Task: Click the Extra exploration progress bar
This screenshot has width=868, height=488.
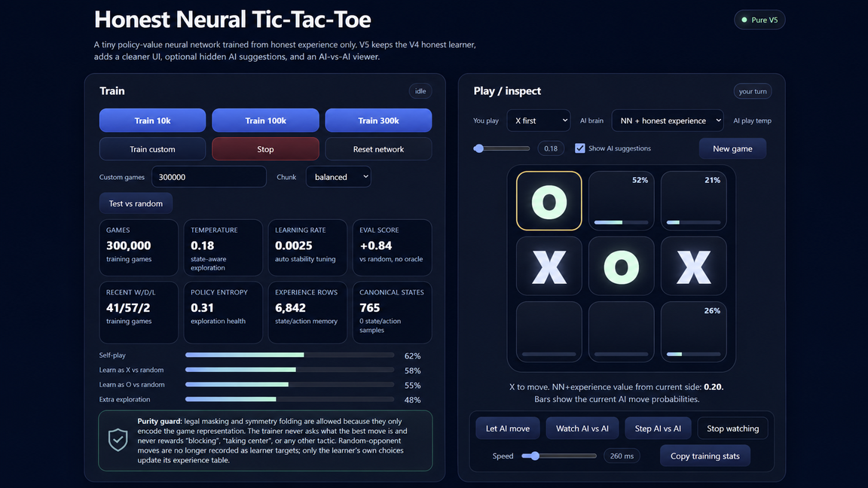Action: [x=289, y=399]
